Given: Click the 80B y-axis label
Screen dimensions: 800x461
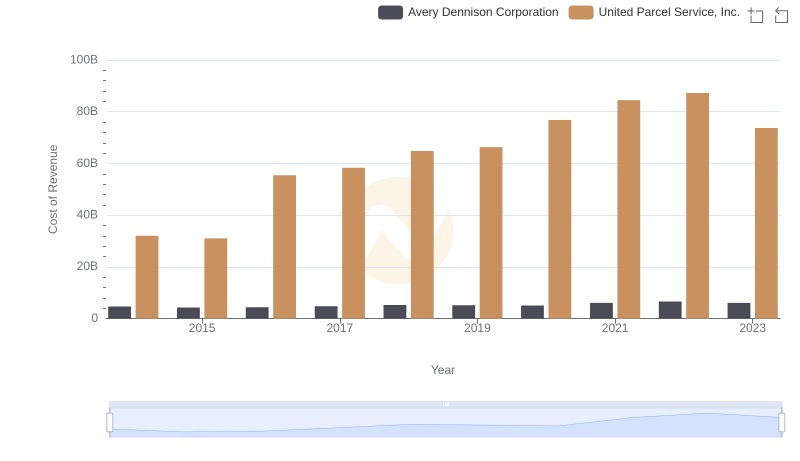Looking at the screenshot, I should click(x=87, y=111).
